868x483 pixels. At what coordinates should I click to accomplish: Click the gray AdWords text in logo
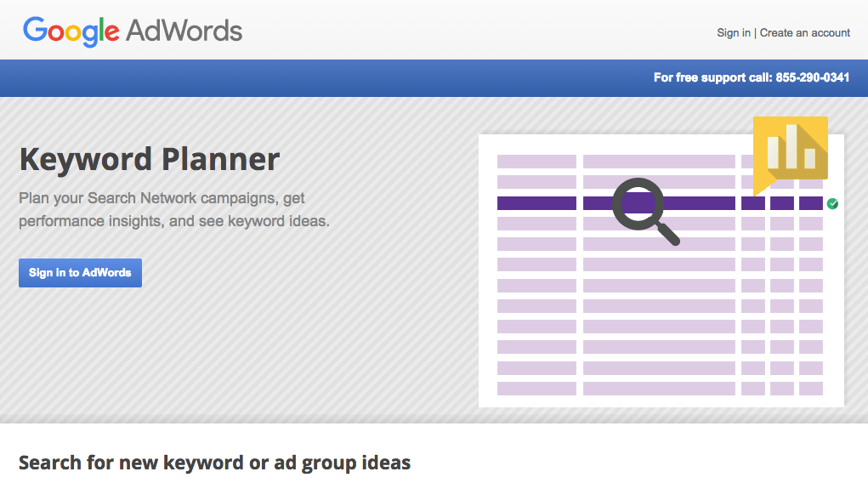tap(184, 31)
